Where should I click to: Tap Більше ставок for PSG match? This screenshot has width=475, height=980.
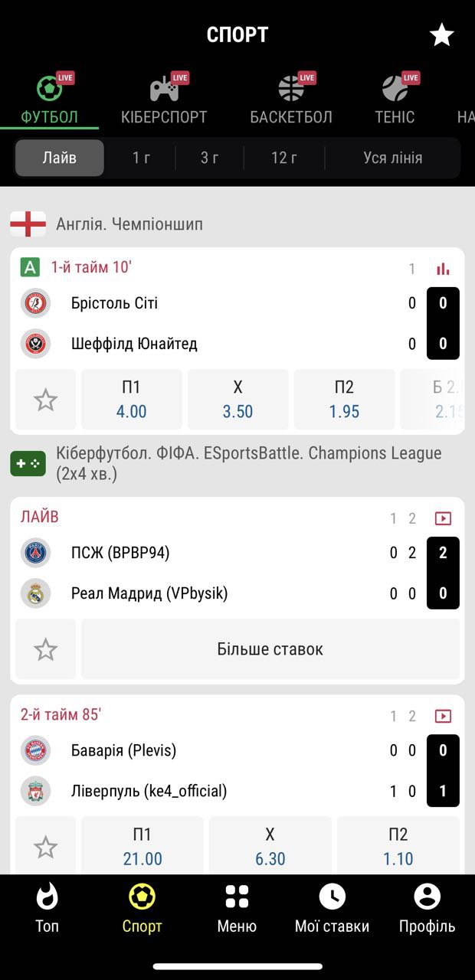coord(270,649)
